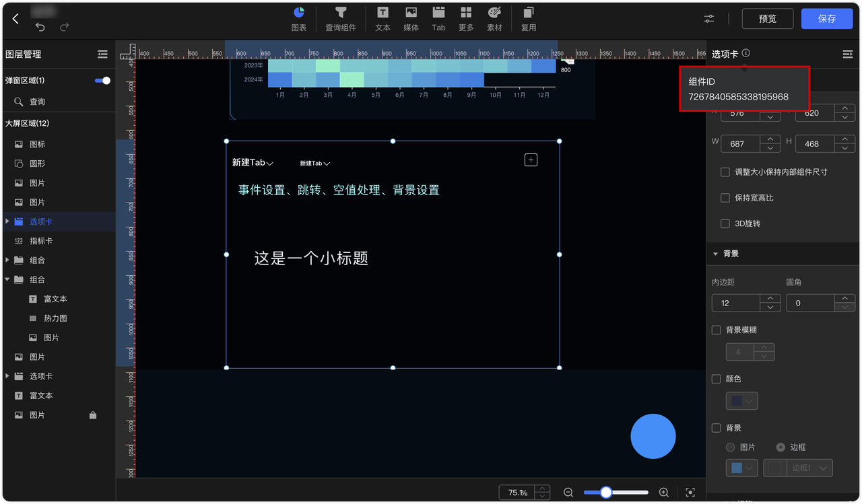The image size is (862, 504).
Task: Click the 大屏区域(12) header
Action: coord(27,123)
